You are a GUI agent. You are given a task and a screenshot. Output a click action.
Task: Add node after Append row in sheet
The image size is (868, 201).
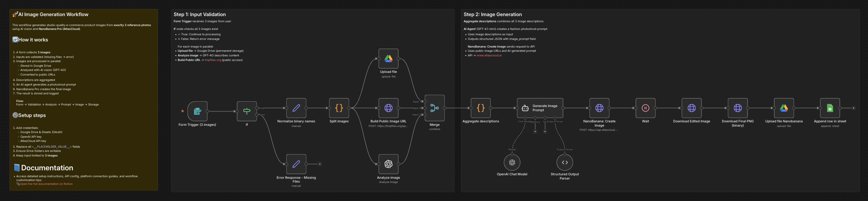click(853, 108)
